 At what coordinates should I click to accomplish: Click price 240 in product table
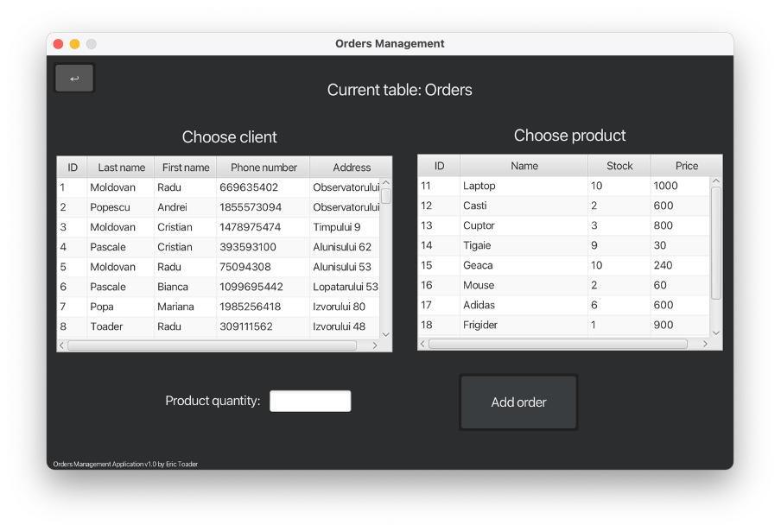663,265
